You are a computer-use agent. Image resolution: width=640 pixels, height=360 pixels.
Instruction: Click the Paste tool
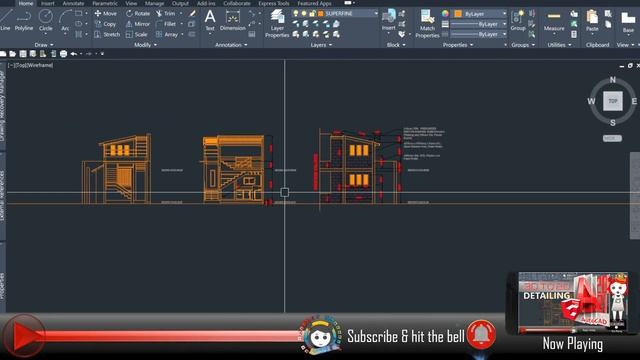pyautogui.click(x=592, y=20)
